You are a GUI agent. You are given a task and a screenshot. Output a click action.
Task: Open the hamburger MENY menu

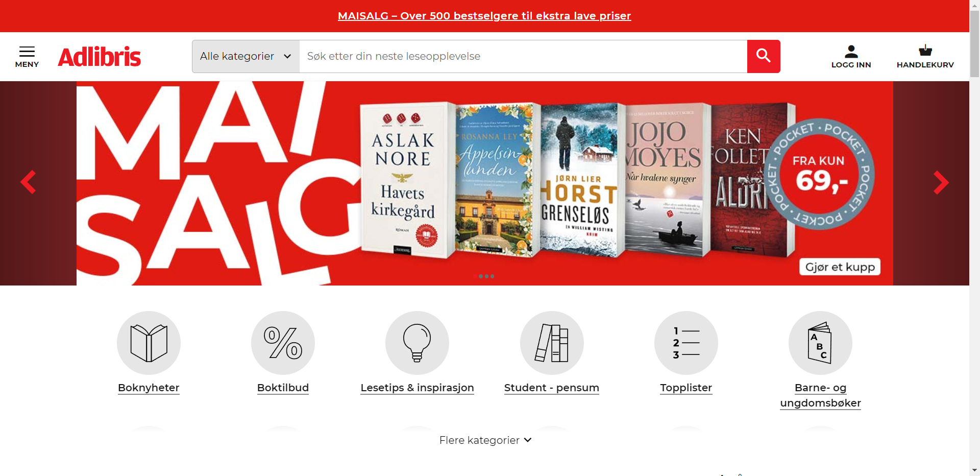[27, 57]
